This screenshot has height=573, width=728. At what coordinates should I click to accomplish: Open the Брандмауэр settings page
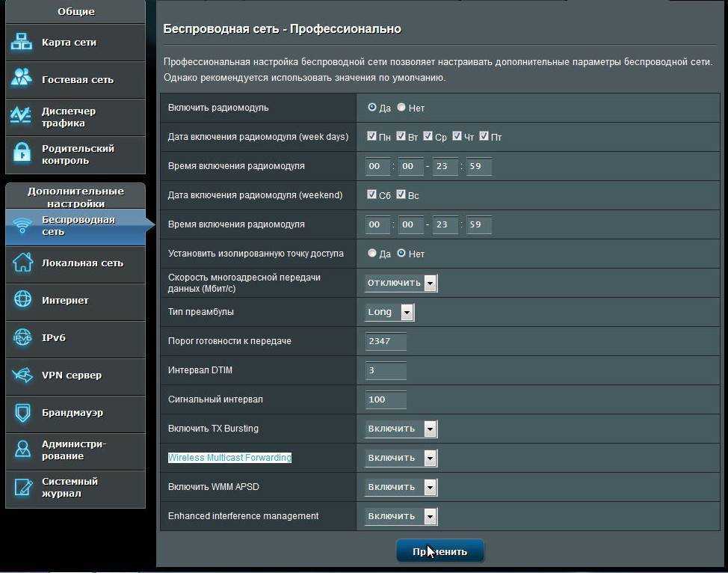click(75, 413)
